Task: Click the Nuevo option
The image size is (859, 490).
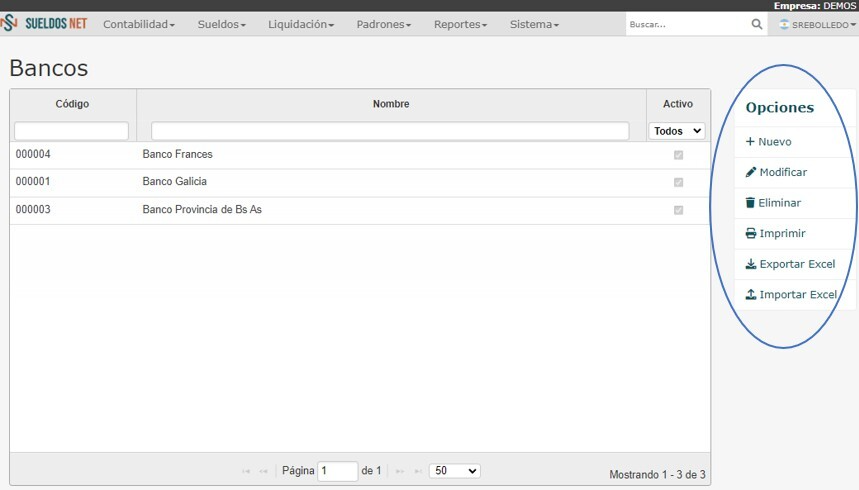Action: (x=769, y=141)
